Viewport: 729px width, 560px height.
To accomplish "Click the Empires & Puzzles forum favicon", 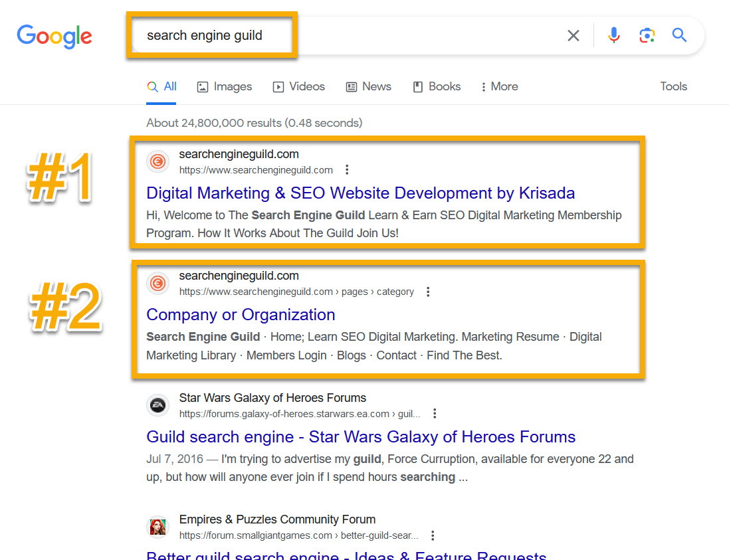I will [x=157, y=526].
